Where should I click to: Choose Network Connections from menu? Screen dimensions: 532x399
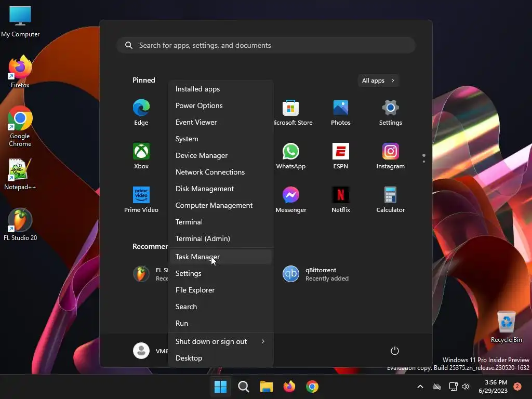pyautogui.click(x=221, y=172)
